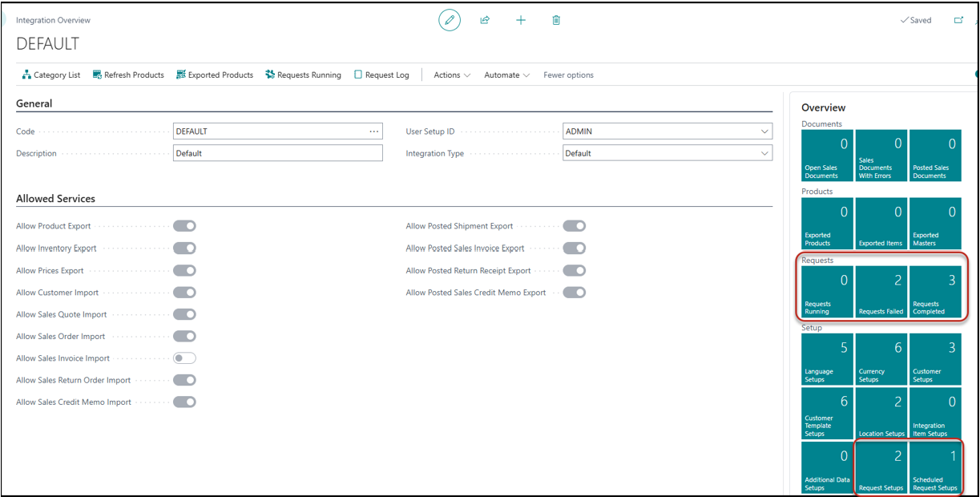Screen dimensions: 980x497
Task: Open the Requests Failed tile
Action: coord(881,293)
